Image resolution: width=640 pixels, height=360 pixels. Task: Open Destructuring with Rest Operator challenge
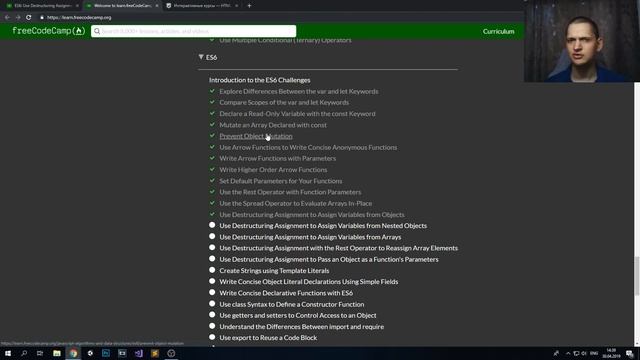[x=339, y=248]
